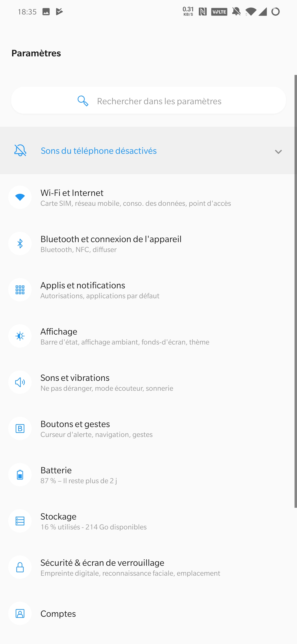Tap the Sons et vibrations speaker icon
The width and height of the screenshot is (297, 644).
coord(20,382)
